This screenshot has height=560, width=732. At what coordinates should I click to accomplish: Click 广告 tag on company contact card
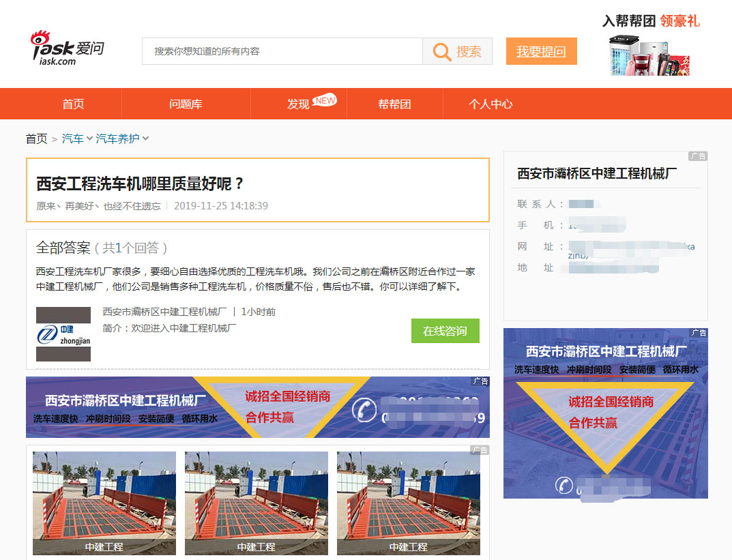click(698, 156)
